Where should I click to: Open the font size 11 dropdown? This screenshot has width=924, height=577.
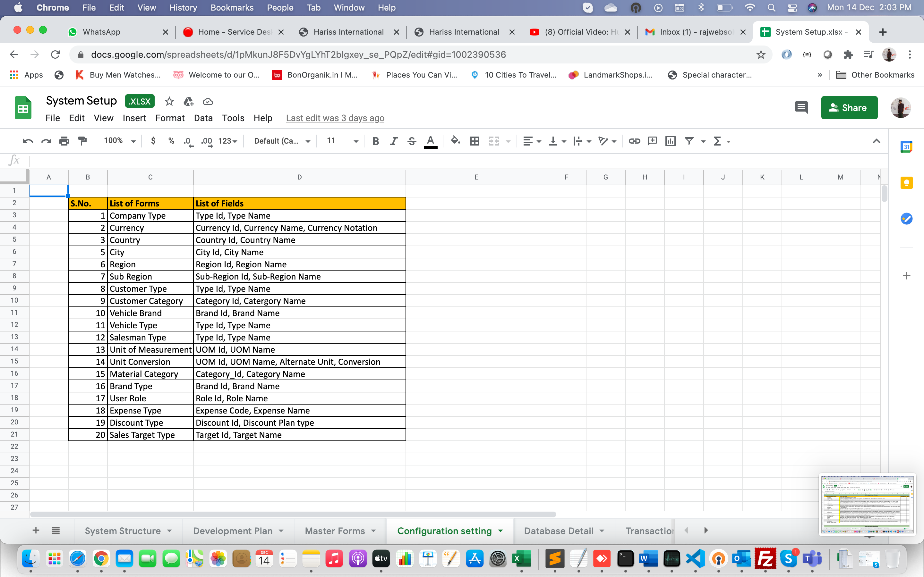(342, 141)
